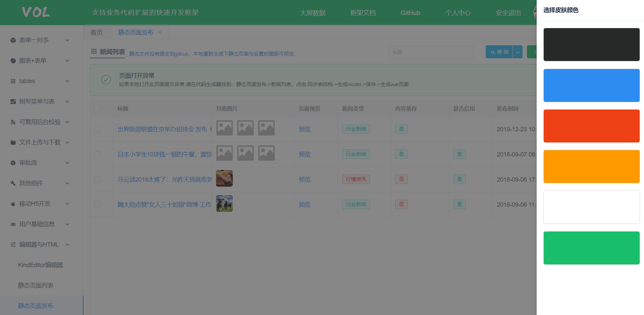Image resolution: width=644 pixels, height=315 pixels.
Task: Tick the checkbox for 日本小学生 row
Action: coord(97,154)
